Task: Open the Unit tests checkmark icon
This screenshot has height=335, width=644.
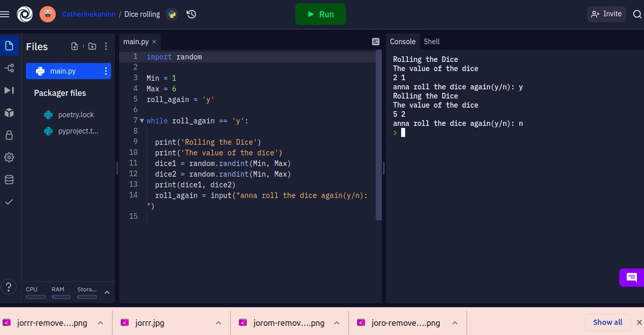Action: pos(9,202)
